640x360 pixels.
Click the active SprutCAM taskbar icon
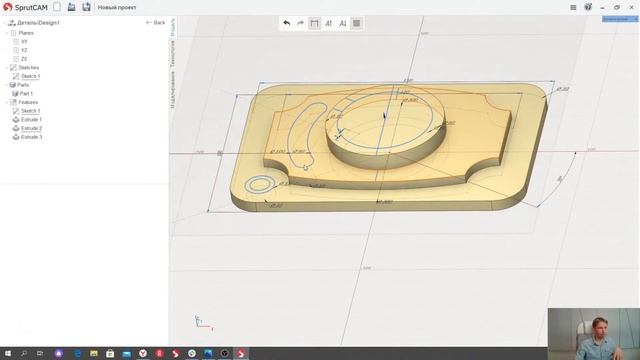pyautogui.click(x=241, y=353)
